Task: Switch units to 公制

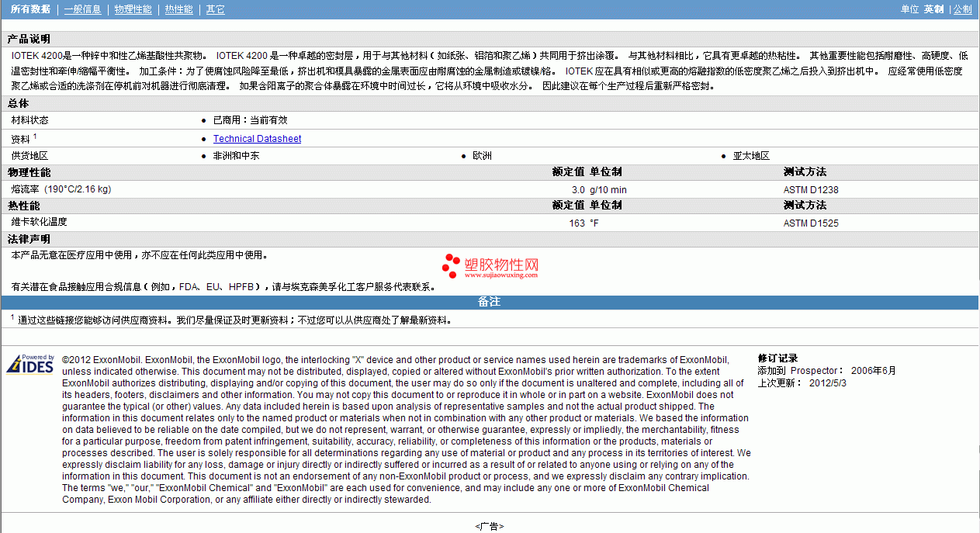Action: click(962, 9)
